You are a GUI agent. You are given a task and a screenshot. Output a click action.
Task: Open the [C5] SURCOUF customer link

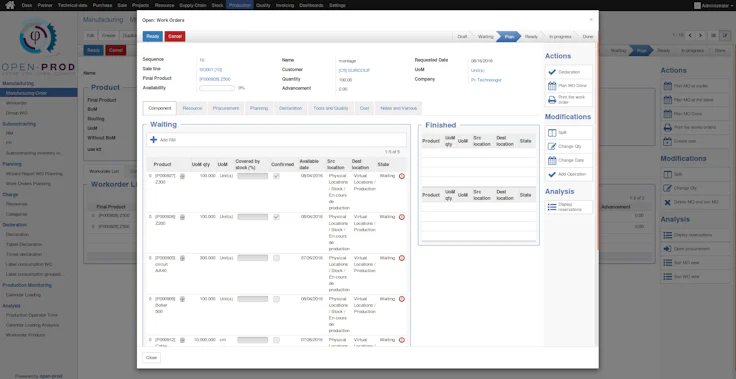click(354, 70)
